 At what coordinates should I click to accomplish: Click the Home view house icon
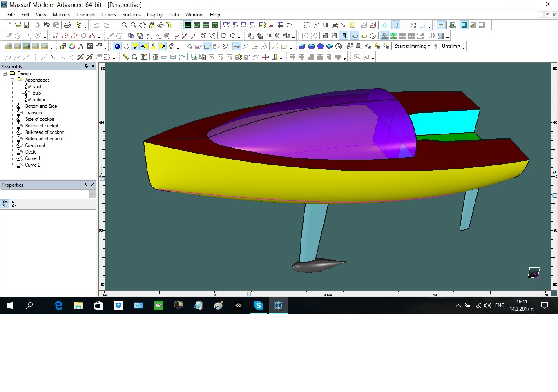point(151,25)
